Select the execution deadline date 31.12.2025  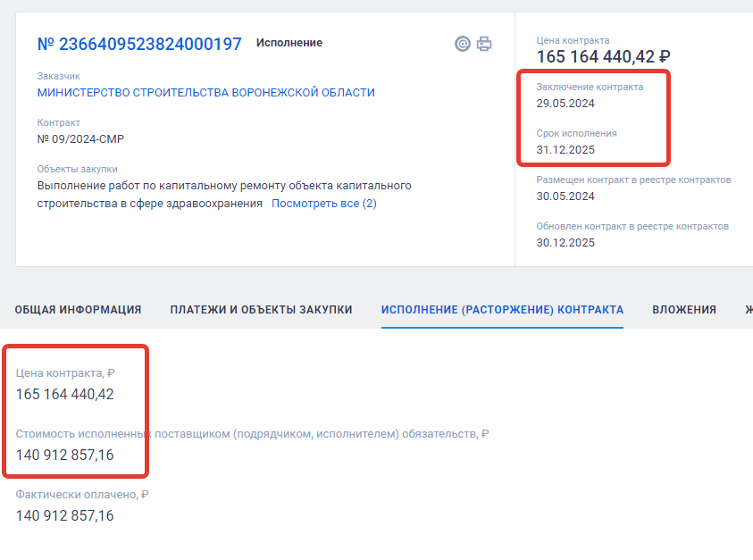click(x=565, y=150)
